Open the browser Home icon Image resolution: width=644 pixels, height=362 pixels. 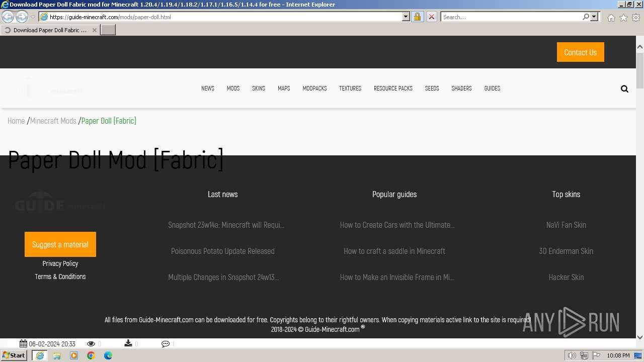(x=611, y=18)
